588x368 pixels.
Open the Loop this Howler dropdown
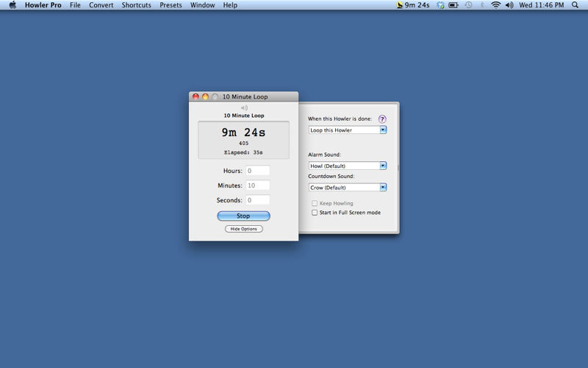click(347, 130)
